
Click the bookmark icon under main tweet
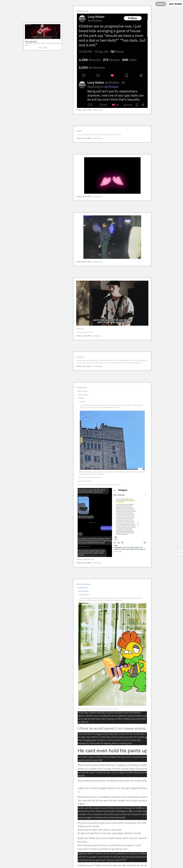point(126,76)
